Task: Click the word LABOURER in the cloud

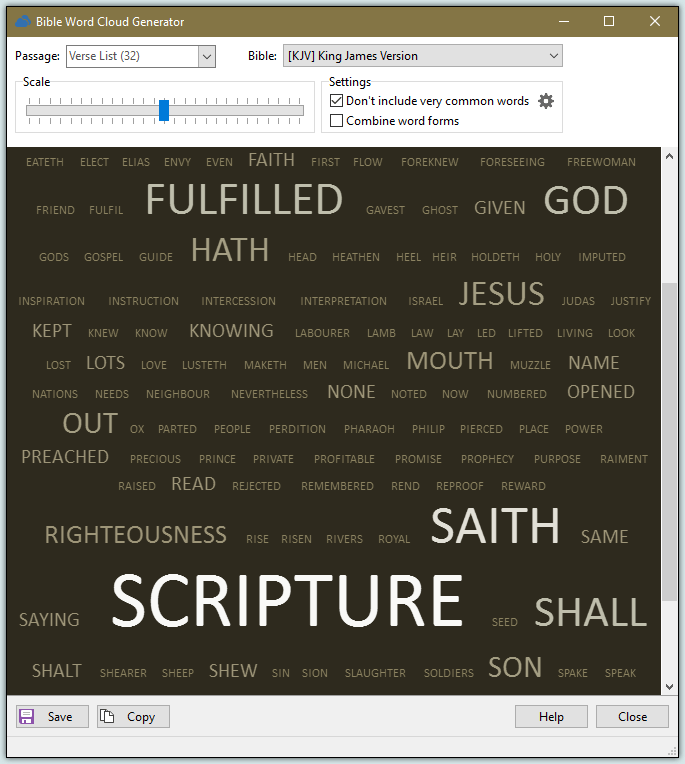Action: 322,333
